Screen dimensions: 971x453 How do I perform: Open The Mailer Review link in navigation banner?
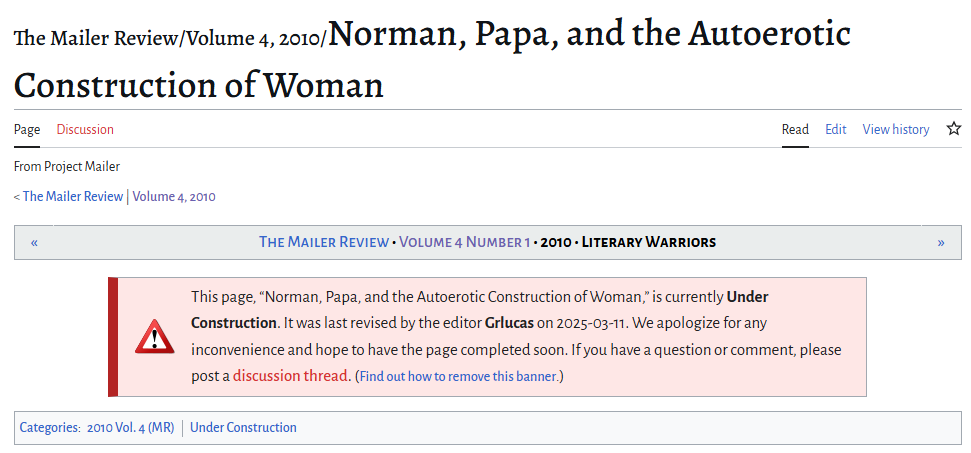click(x=323, y=242)
